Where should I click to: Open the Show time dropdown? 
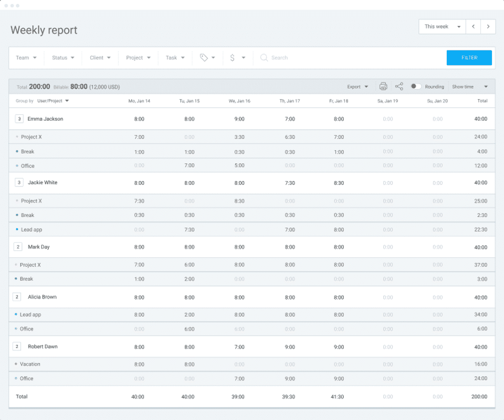470,87
